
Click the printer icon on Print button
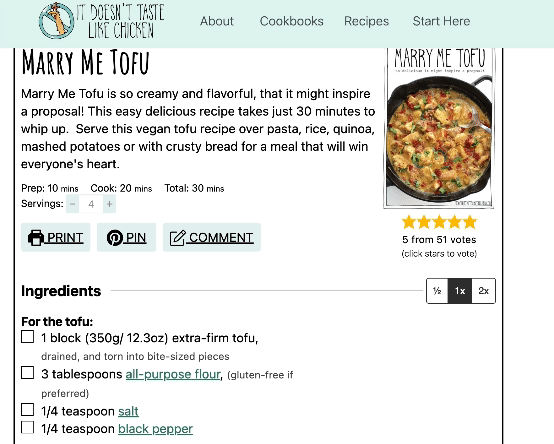point(36,238)
